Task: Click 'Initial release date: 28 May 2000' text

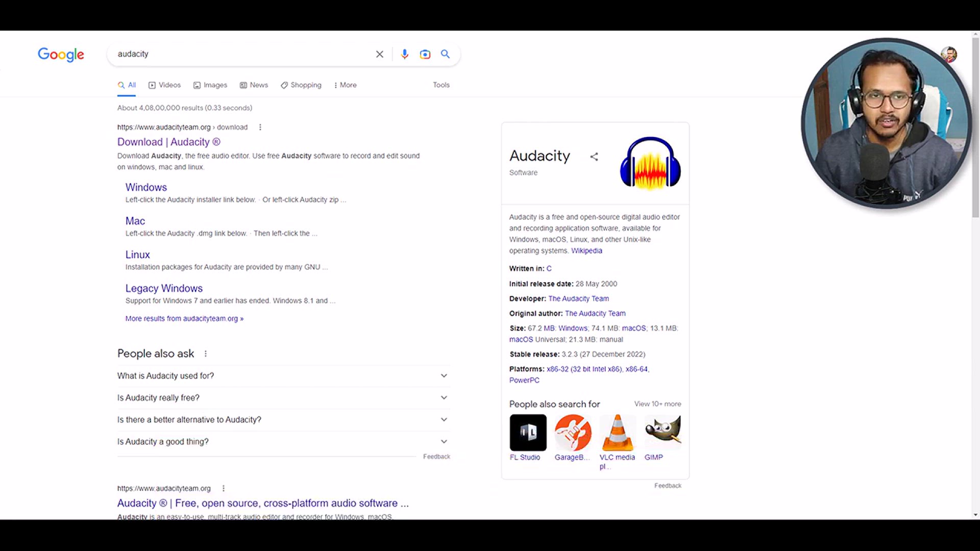Action: (563, 284)
